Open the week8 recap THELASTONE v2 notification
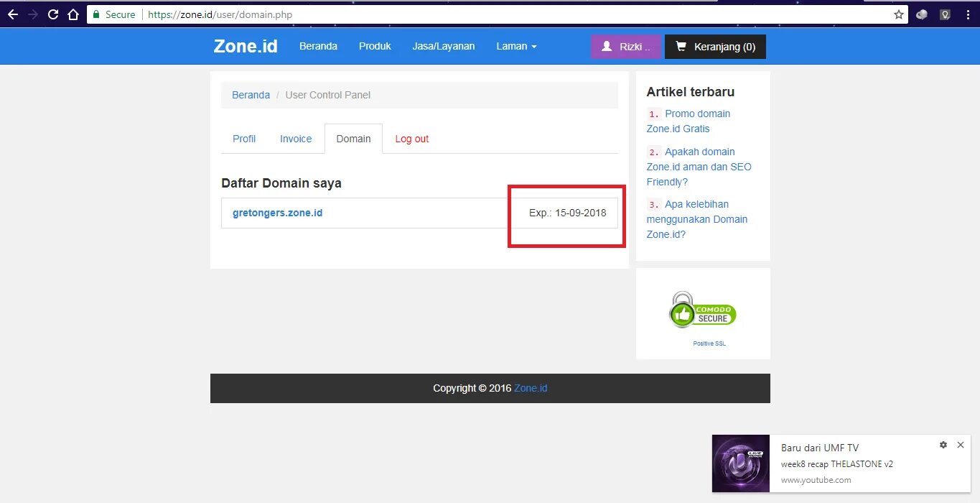980x503 pixels. point(837,464)
